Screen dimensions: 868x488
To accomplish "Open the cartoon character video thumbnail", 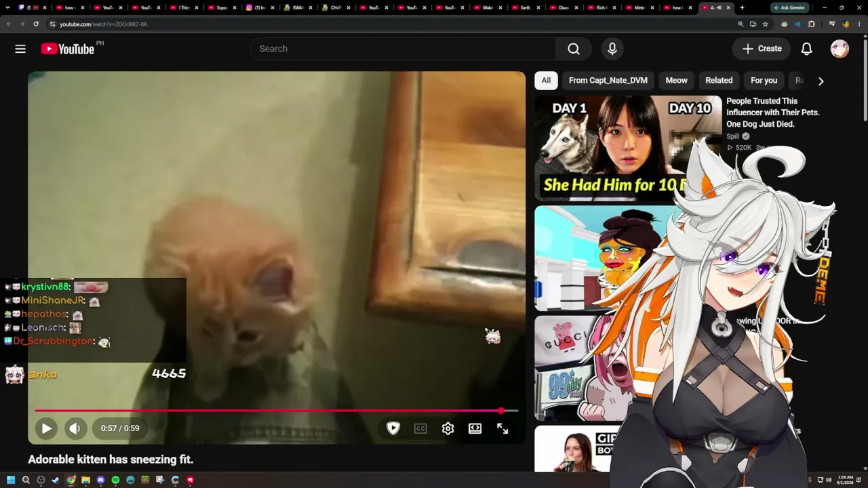I will 604,258.
